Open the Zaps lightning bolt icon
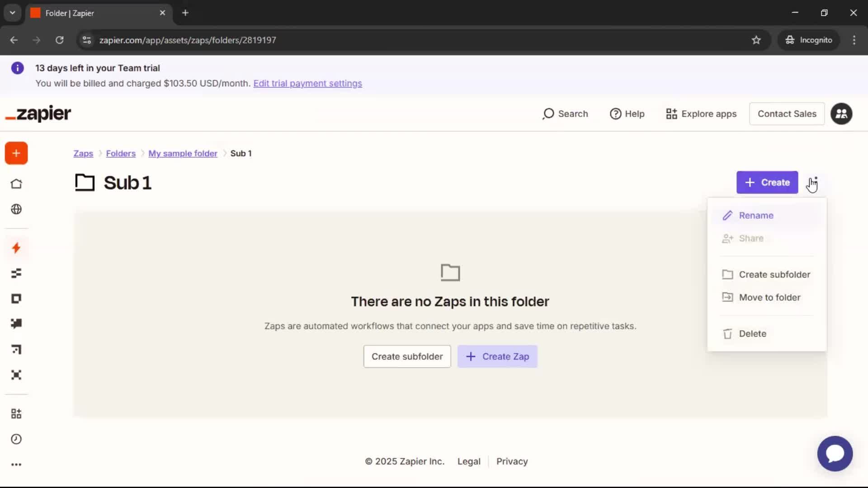 tap(16, 248)
